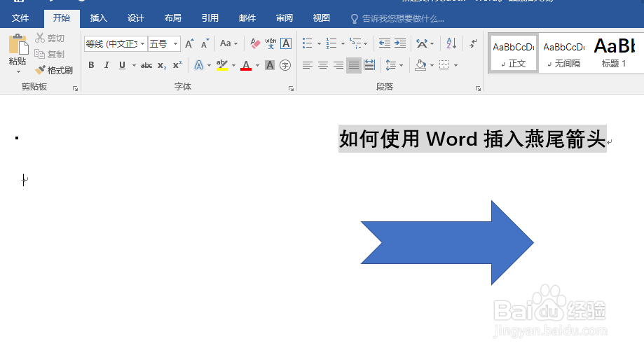Toggle italic formatting
The image size is (644, 353).
107,65
